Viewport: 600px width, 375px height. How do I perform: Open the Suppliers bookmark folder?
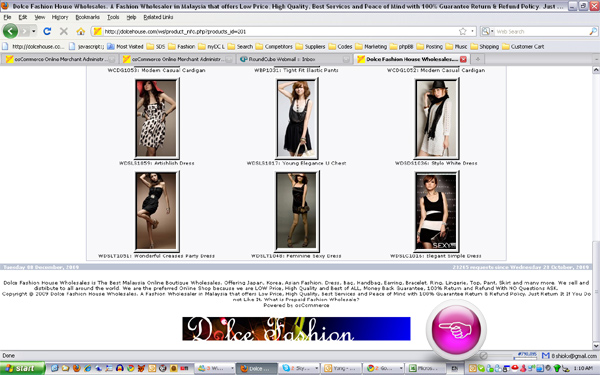coord(310,47)
